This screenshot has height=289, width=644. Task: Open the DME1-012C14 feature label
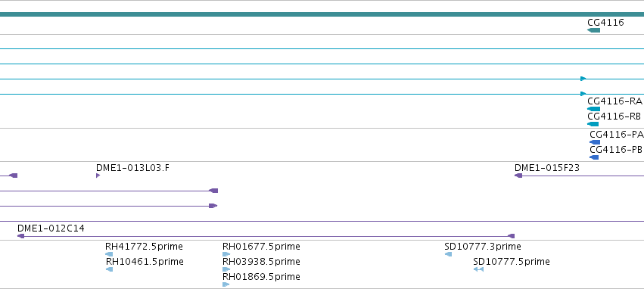click(51, 228)
